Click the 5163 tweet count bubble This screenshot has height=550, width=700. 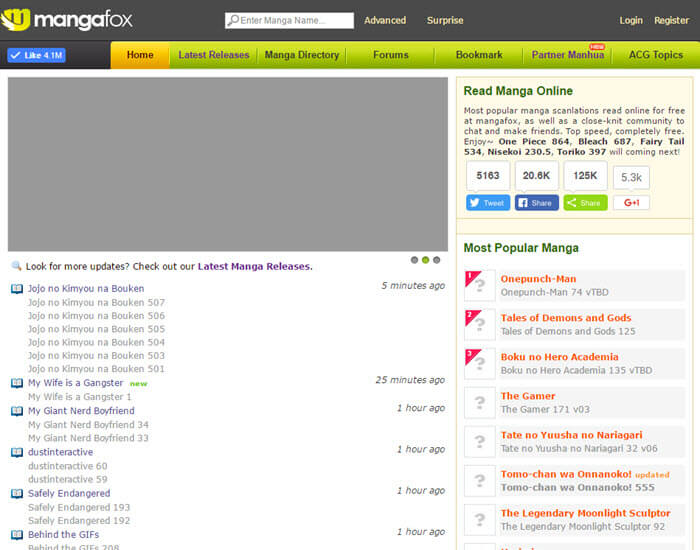(x=488, y=176)
